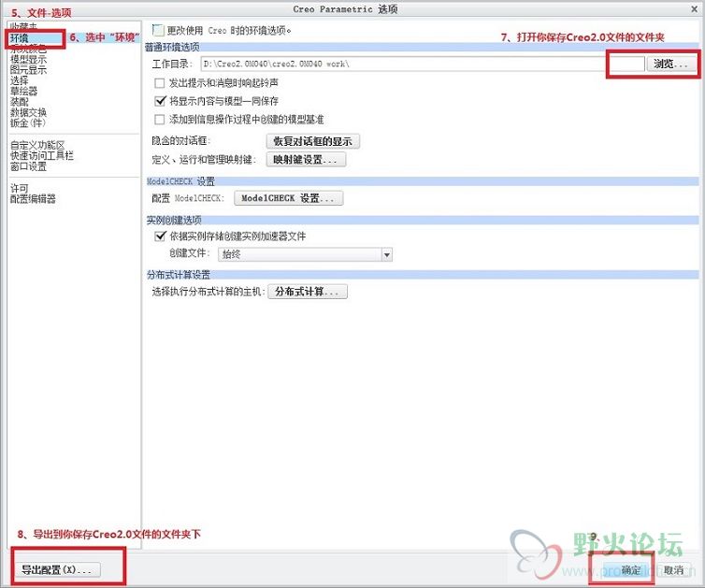The width and height of the screenshot is (705, 588).
Task: Click the 浏览... button
Action: pyautogui.click(x=671, y=64)
